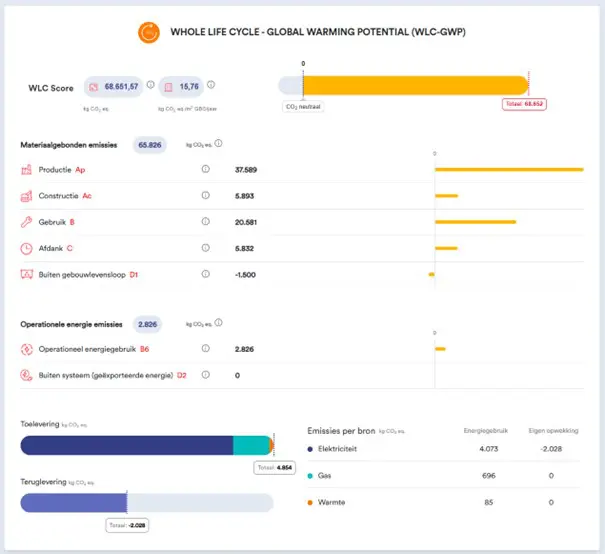Select the Elektriciteit row in emissions table

coord(440,448)
